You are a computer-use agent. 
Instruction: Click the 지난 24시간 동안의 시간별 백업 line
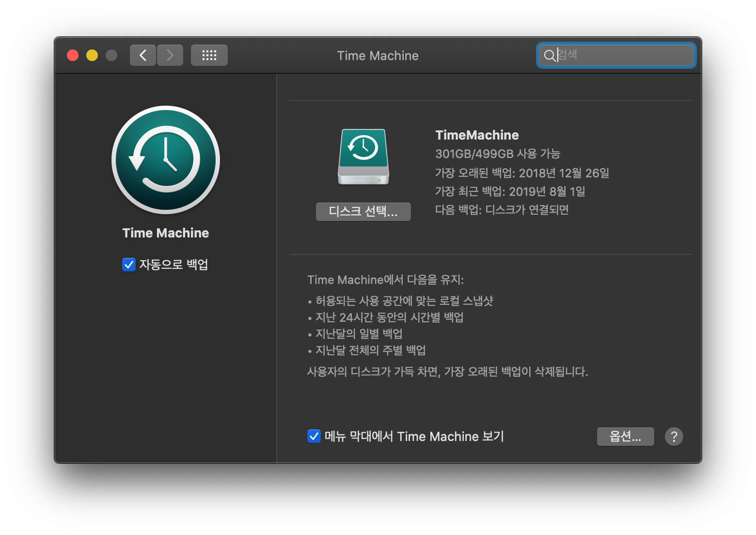386,317
